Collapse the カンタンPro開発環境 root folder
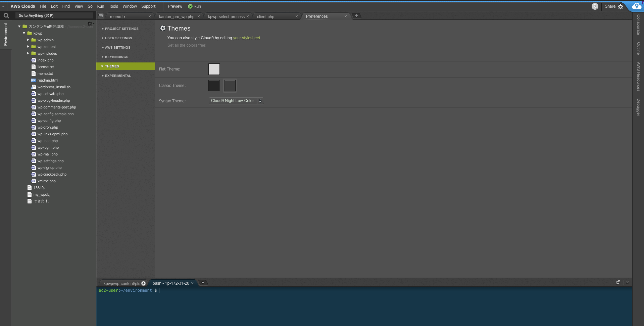644x326 pixels. [19, 27]
